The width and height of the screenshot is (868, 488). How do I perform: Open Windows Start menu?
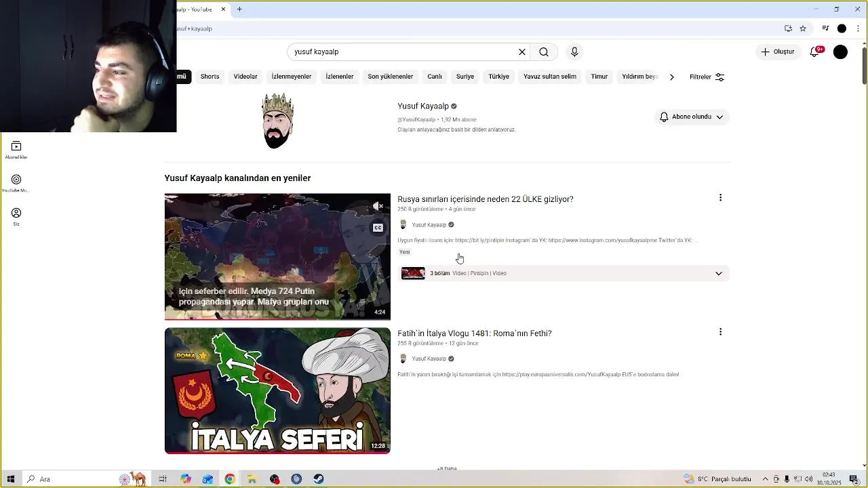(x=11, y=479)
